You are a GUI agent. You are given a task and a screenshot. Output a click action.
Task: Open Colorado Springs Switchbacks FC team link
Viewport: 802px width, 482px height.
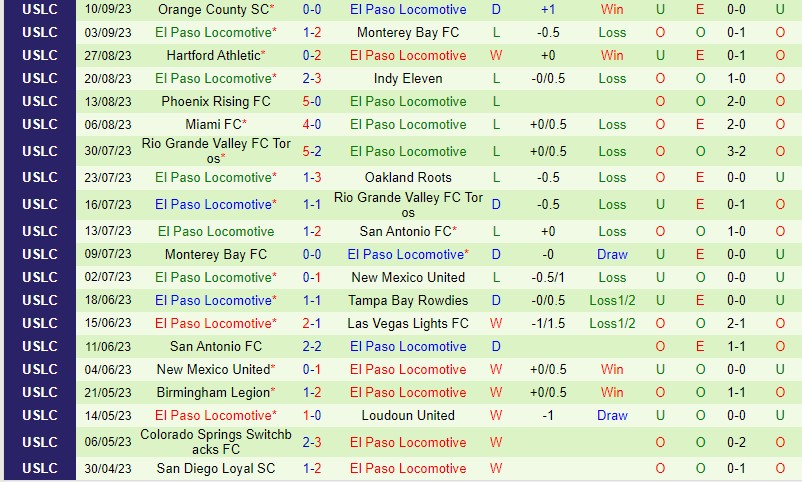[216, 442]
